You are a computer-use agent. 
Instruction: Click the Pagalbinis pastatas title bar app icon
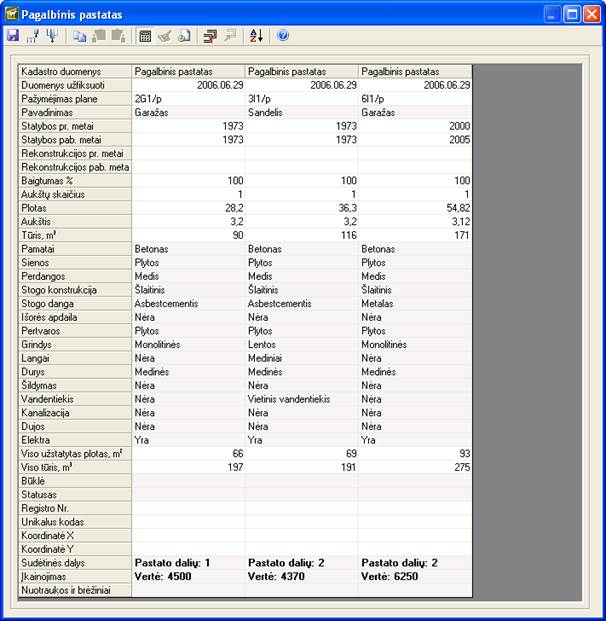[11, 14]
